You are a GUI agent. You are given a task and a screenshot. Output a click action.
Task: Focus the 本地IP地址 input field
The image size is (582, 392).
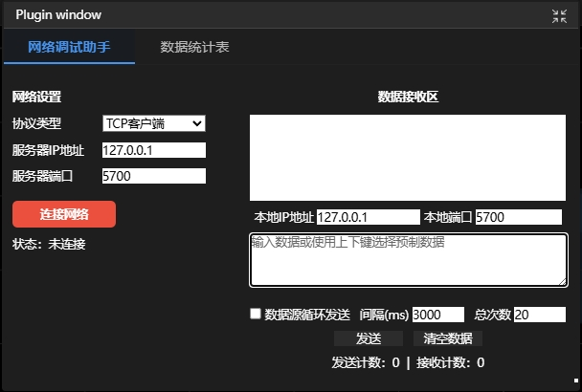[x=368, y=217]
